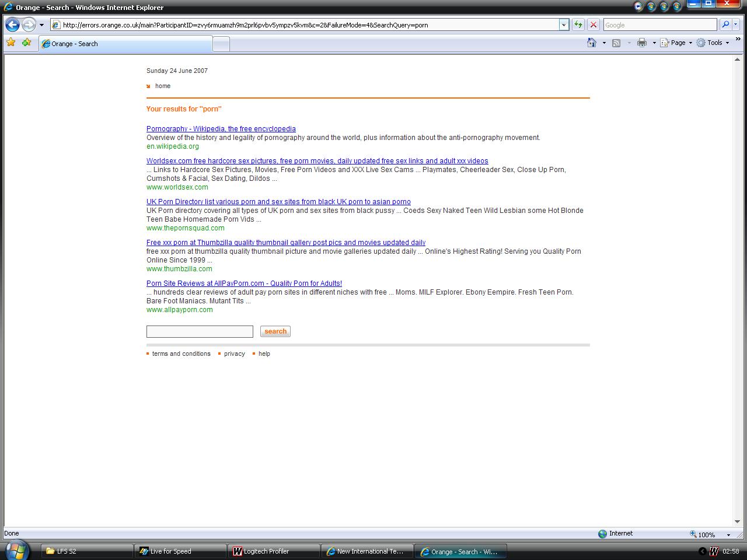Click the orange "search" button

pyautogui.click(x=275, y=331)
